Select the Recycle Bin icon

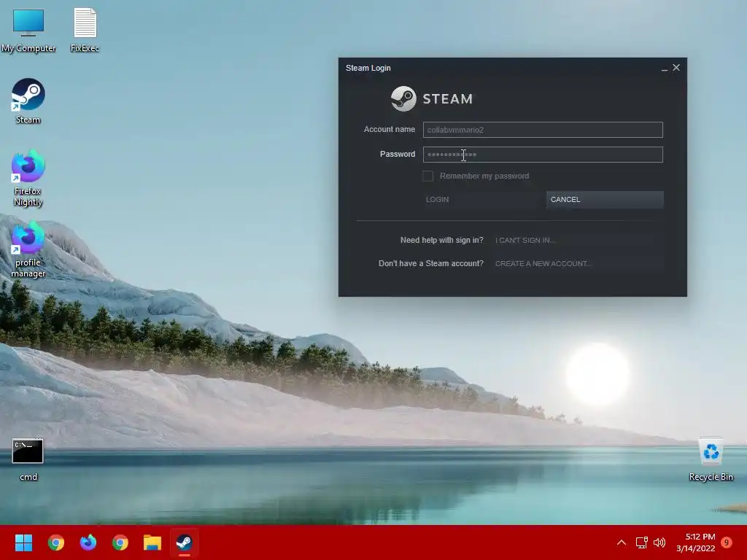click(x=711, y=459)
